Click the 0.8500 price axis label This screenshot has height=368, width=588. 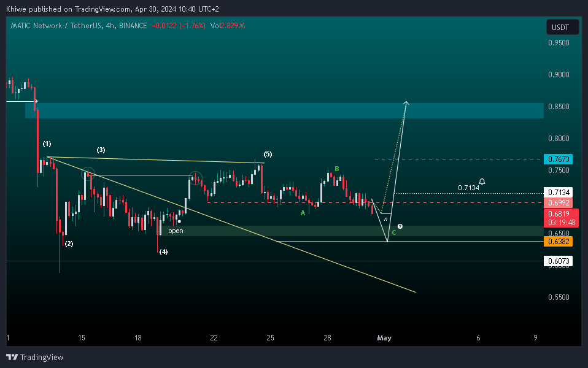559,107
